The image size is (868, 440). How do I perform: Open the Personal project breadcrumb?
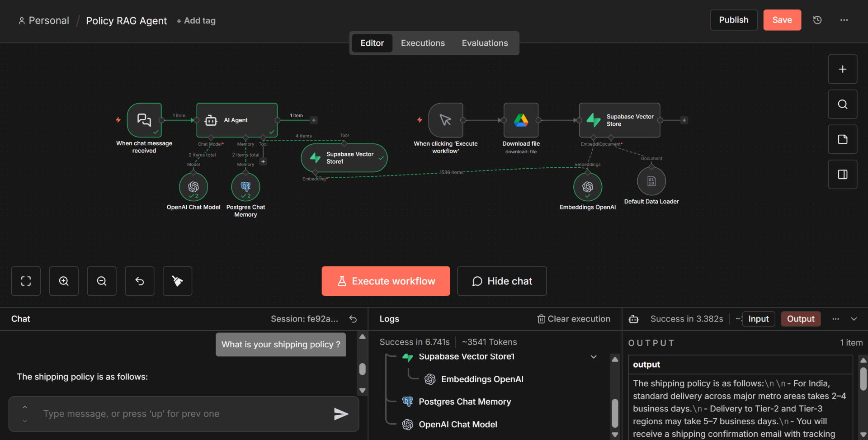click(44, 20)
